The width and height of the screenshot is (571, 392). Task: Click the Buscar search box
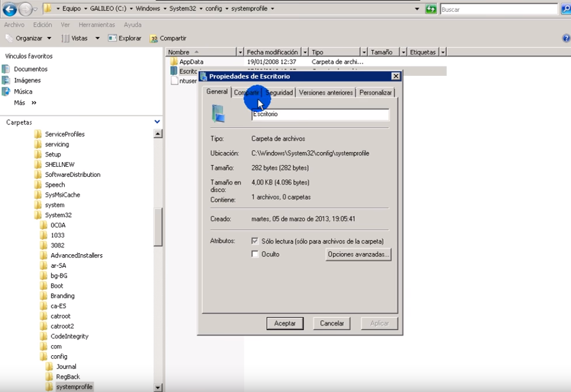(x=498, y=9)
